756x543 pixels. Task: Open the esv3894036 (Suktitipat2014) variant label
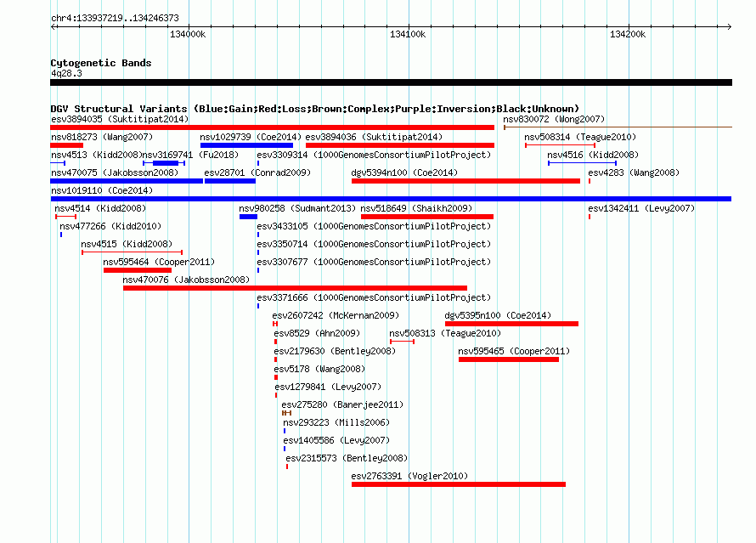click(374, 137)
